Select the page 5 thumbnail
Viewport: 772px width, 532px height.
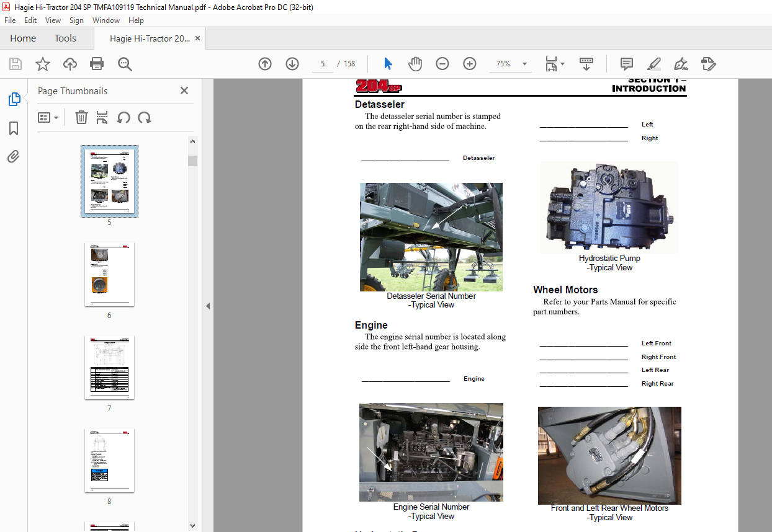click(x=109, y=181)
